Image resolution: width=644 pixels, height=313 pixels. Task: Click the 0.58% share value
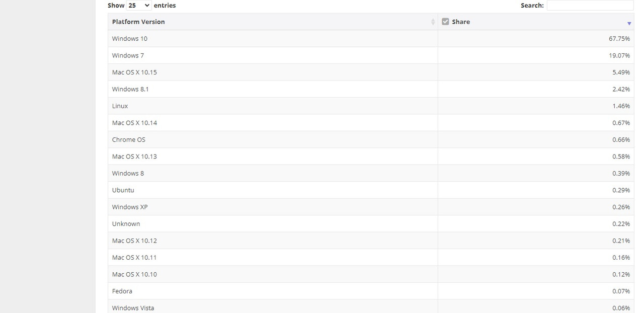tap(621, 156)
